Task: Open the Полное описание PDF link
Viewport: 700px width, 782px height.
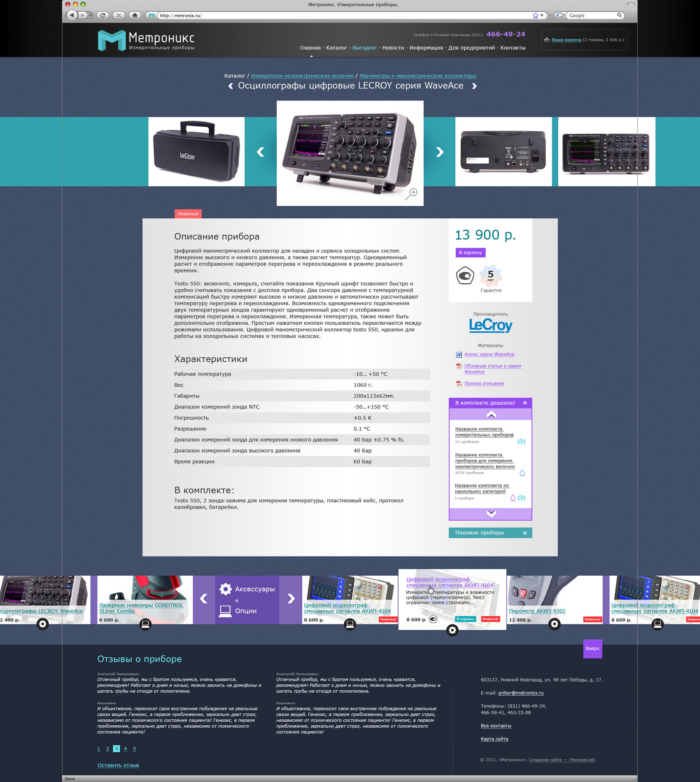Action: click(484, 383)
